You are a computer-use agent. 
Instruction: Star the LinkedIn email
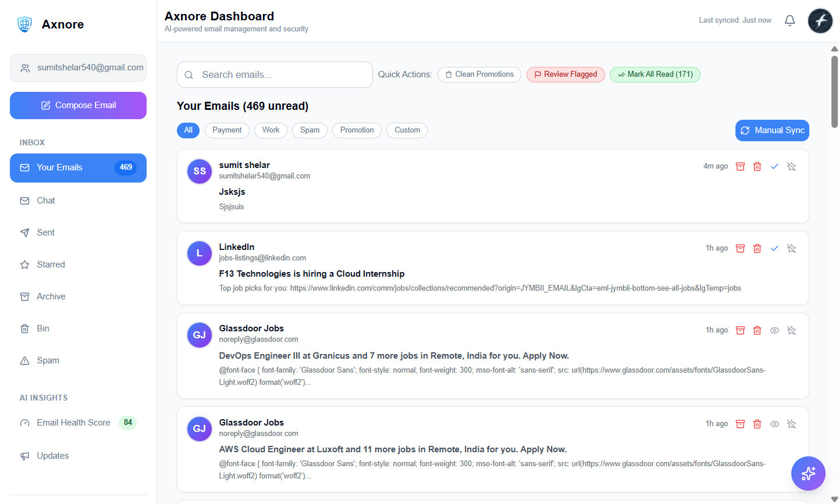[x=792, y=248]
